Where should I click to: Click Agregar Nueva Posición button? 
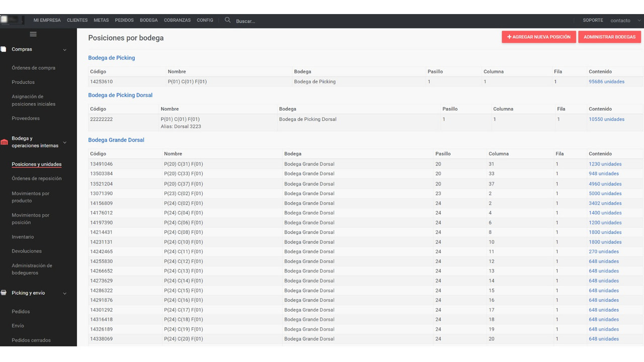(x=539, y=37)
